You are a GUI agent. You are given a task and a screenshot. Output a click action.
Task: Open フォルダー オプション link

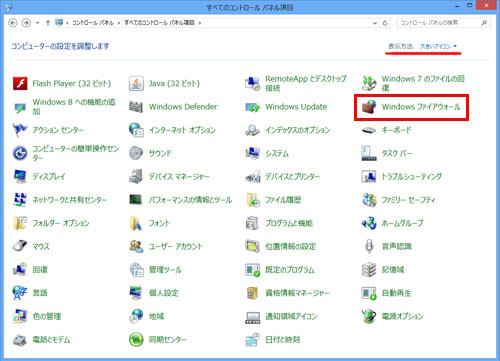pyautogui.click(x=61, y=223)
